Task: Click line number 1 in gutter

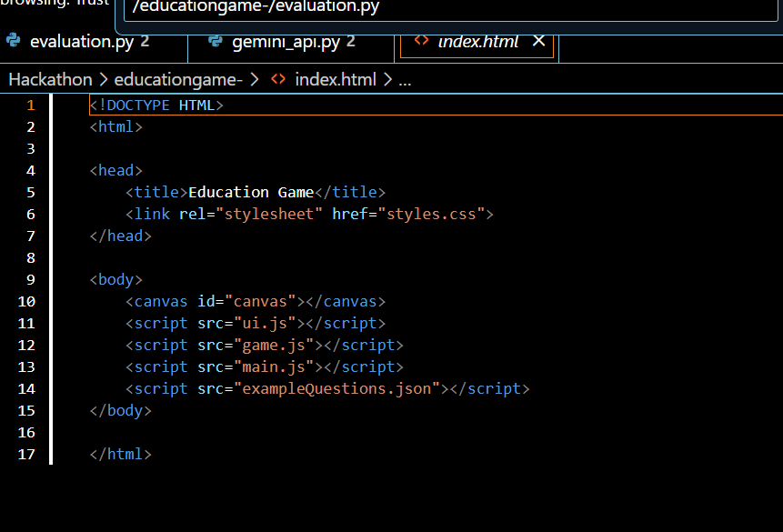Action: pyautogui.click(x=30, y=105)
